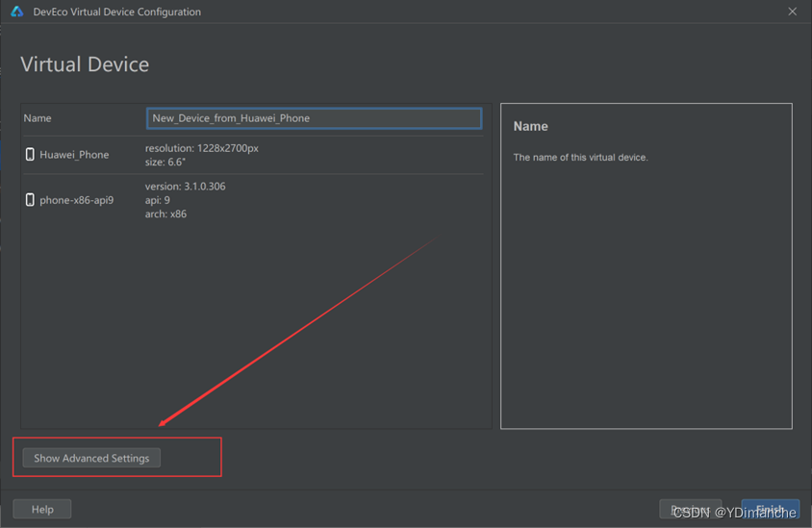Click the arch: x86 text
Screen dimensions: 812x528
tap(165, 214)
